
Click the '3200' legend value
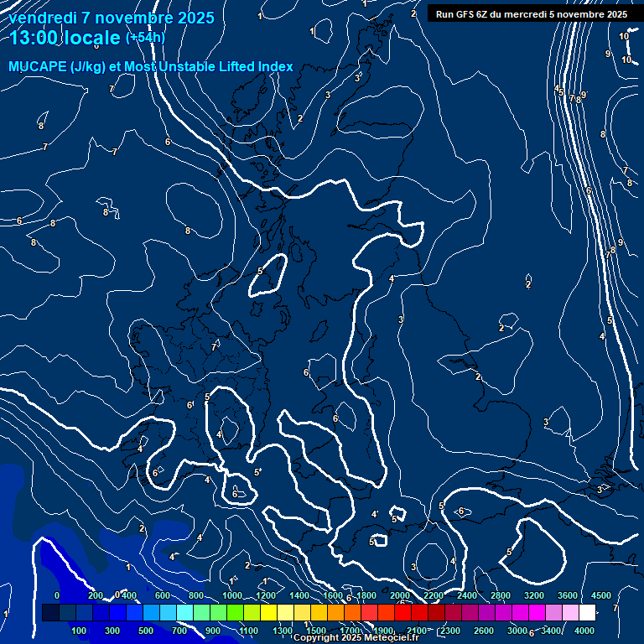[533, 595]
